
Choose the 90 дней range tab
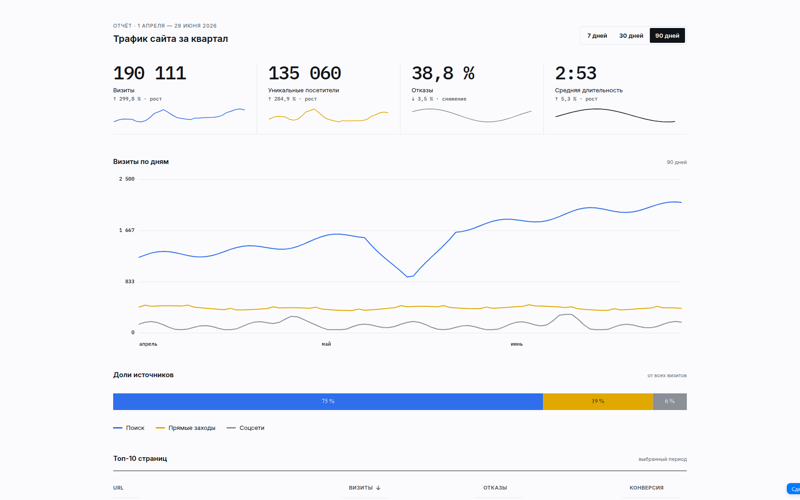667,36
